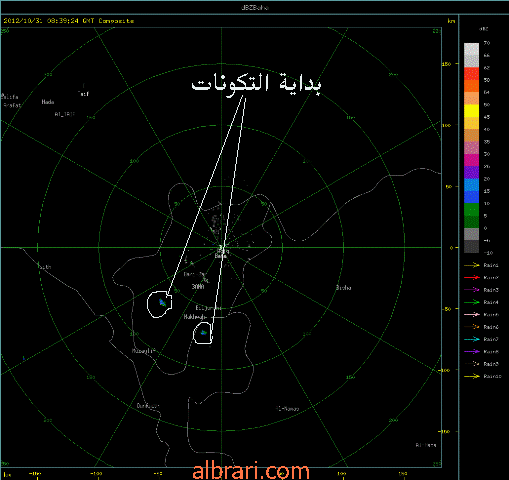Click the lower circled radar echo cell
Screen dimensions: 509x480
(x=203, y=333)
